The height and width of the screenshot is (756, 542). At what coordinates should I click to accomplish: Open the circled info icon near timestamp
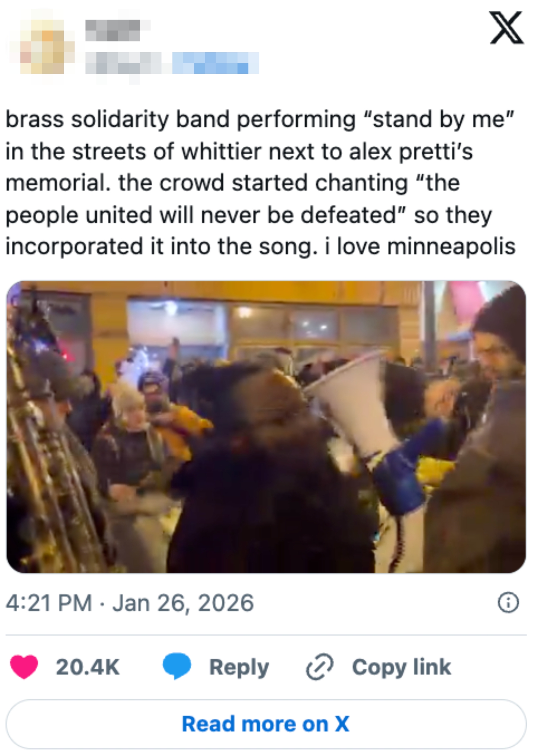click(508, 603)
